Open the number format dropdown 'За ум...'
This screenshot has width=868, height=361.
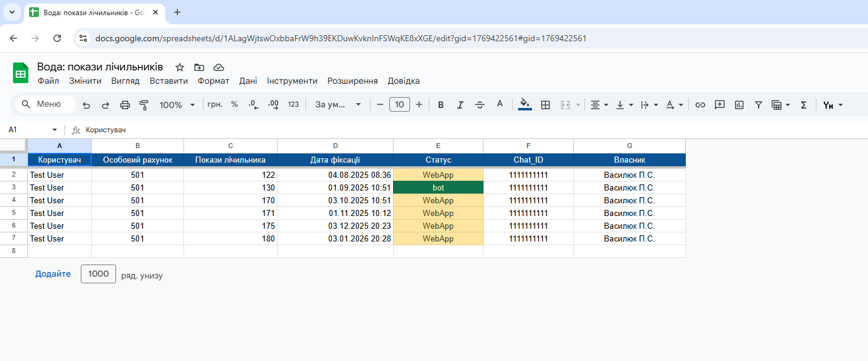pyautogui.click(x=338, y=104)
